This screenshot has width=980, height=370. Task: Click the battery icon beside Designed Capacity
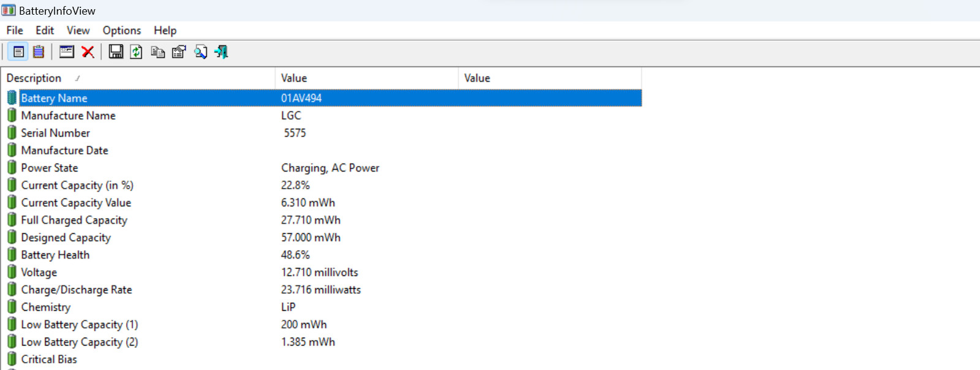[x=12, y=237]
